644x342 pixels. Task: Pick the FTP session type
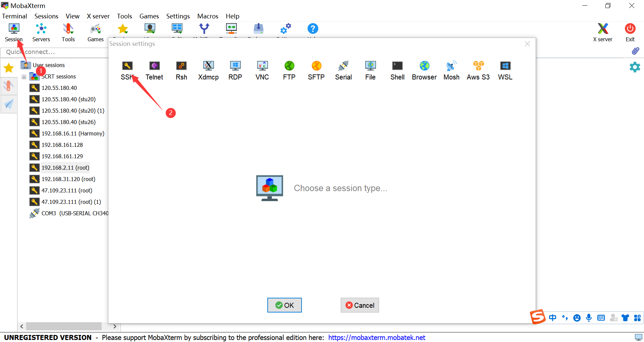tap(289, 71)
